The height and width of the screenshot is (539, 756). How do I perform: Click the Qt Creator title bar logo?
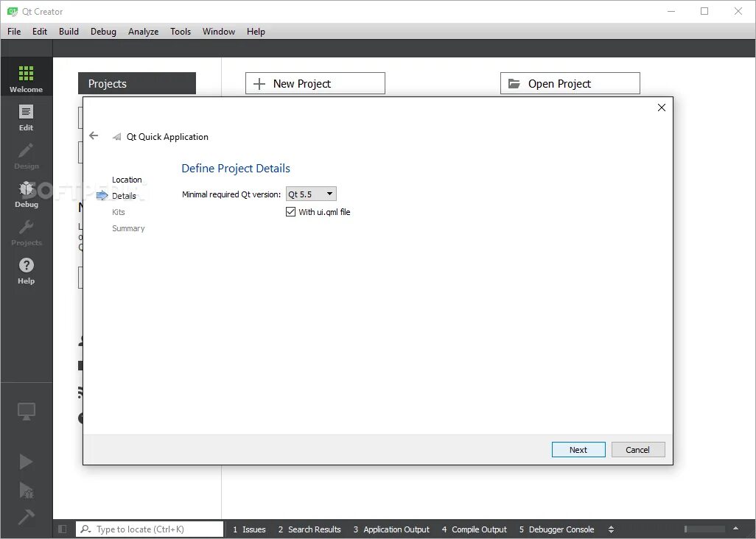[x=13, y=11]
